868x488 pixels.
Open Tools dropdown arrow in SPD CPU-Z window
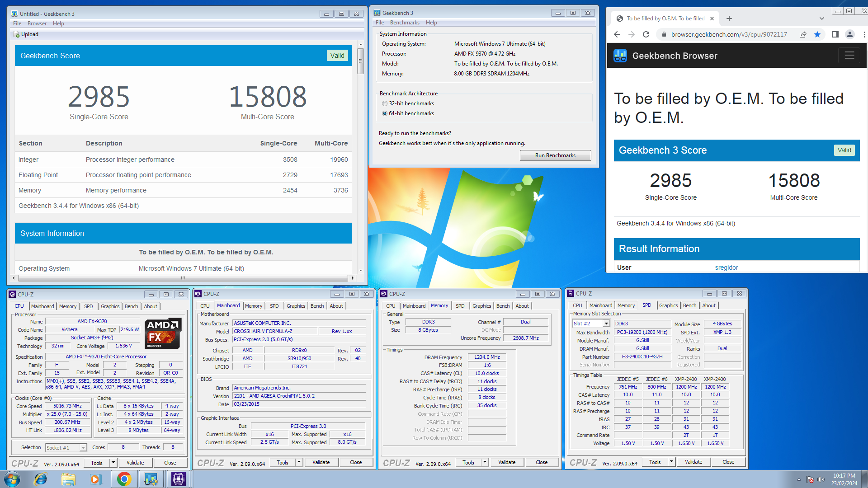tap(672, 462)
